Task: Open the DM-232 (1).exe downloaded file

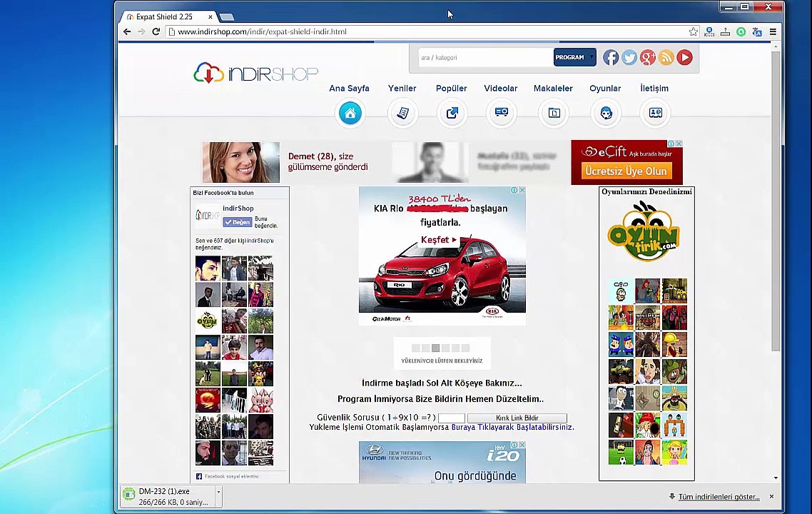Action: 168,496
